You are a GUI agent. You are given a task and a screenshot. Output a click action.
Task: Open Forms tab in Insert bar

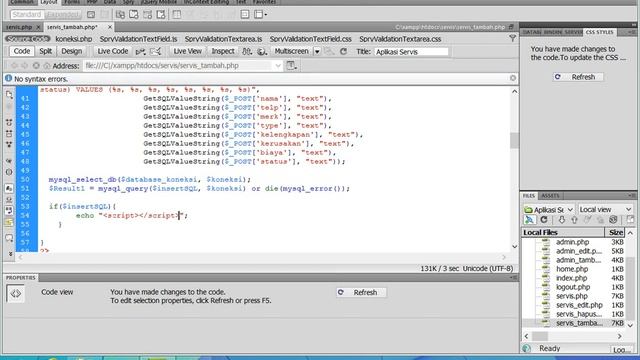pyautogui.click(x=72, y=2)
